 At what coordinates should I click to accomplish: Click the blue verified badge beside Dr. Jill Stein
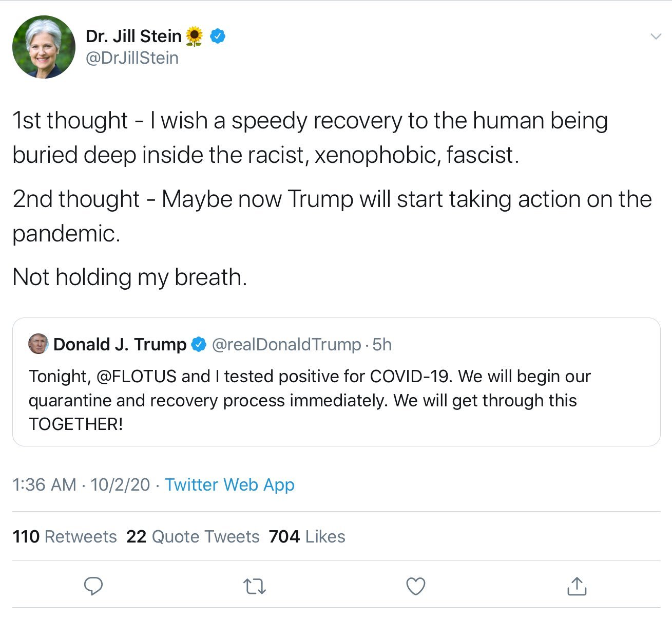pos(218,36)
